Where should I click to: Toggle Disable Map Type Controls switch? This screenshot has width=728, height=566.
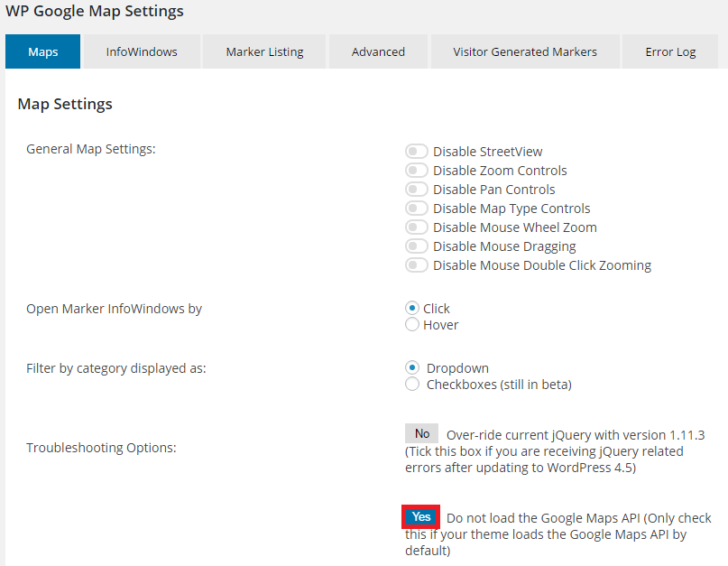pos(416,209)
